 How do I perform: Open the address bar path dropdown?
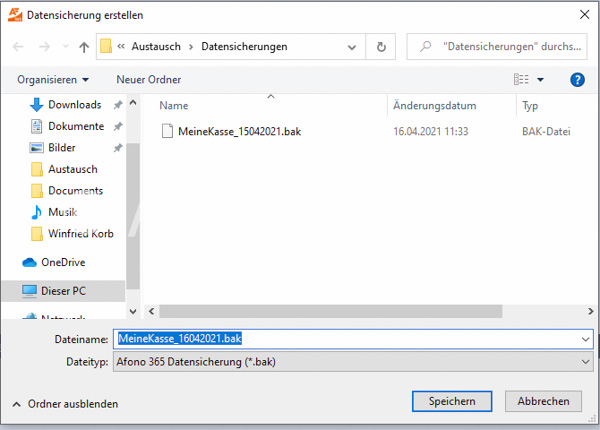click(x=351, y=47)
